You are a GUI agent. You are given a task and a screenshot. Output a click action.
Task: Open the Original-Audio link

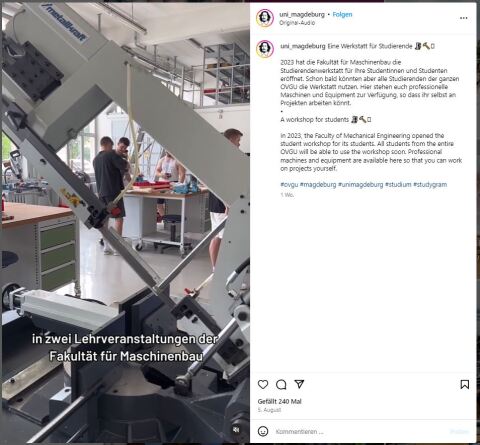tap(297, 23)
